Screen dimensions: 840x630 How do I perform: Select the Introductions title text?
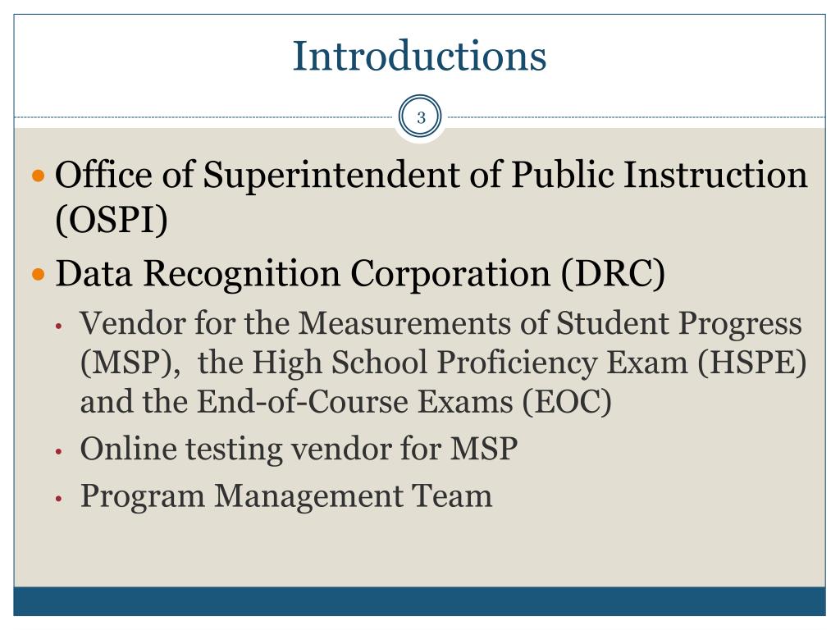(419, 56)
